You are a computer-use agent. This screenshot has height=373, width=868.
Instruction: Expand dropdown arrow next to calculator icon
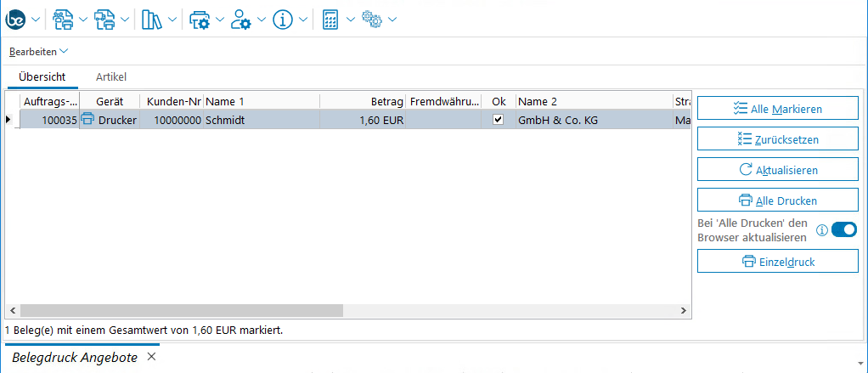pyautogui.click(x=351, y=20)
